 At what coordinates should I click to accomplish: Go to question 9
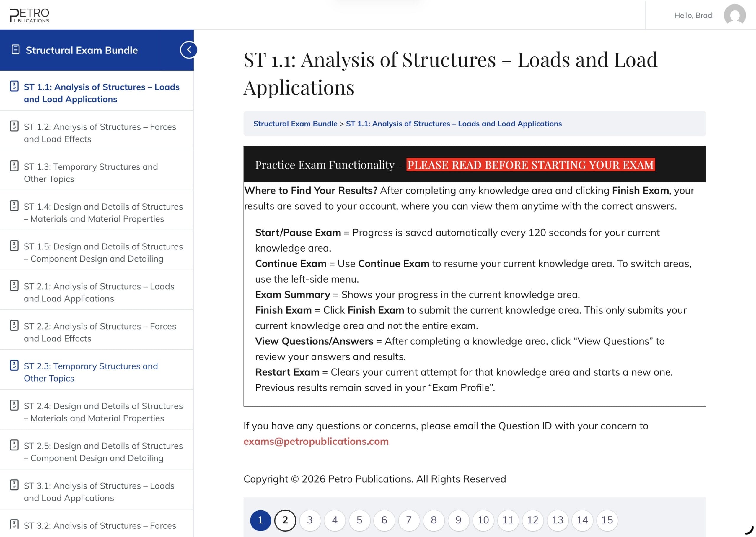[459, 520]
